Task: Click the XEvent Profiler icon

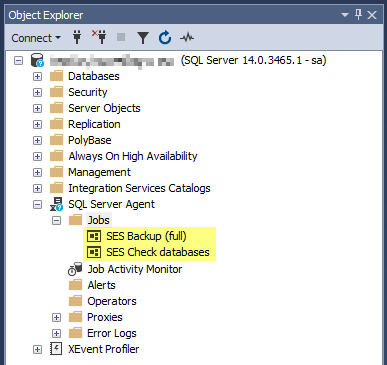Action: pyautogui.click(x=56, y=349)
